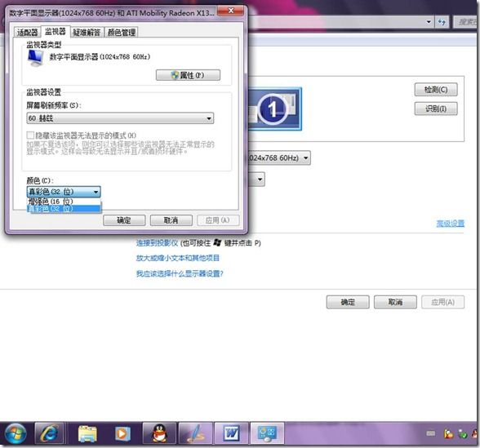480x448 pixels.
Task: Open Windows Media Player taskbar icon
Action: 122,433
